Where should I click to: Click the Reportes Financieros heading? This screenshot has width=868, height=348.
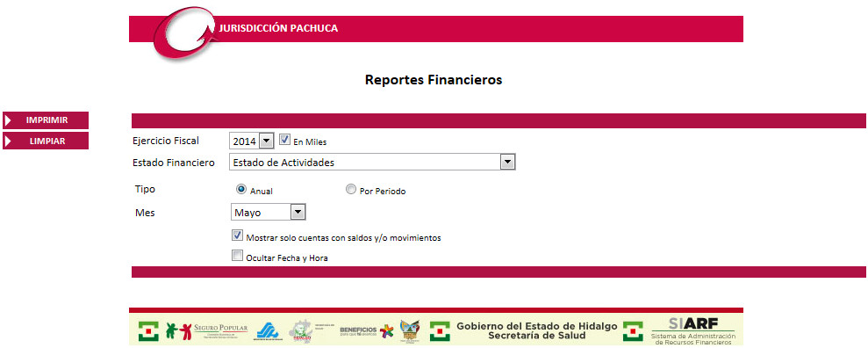pos(434,80)
